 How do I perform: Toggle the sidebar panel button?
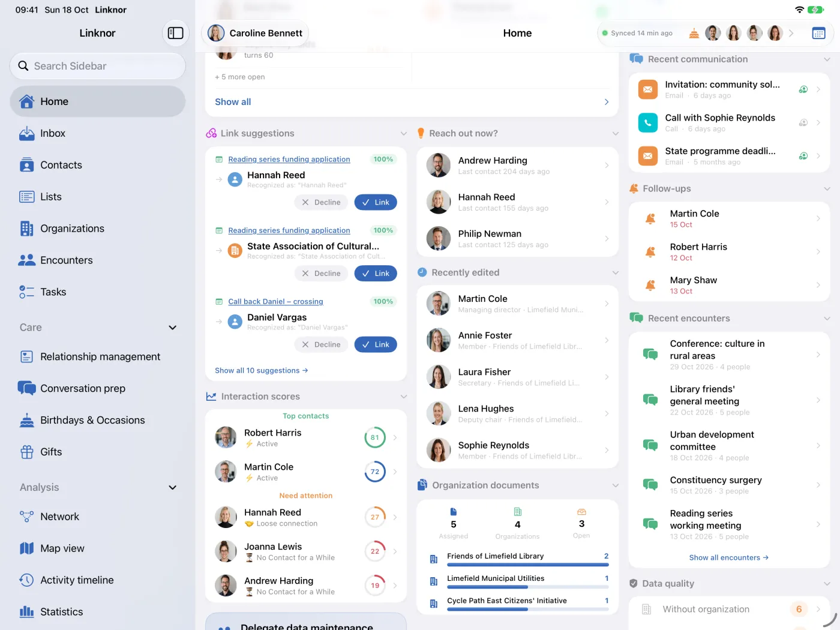point(175,33)
